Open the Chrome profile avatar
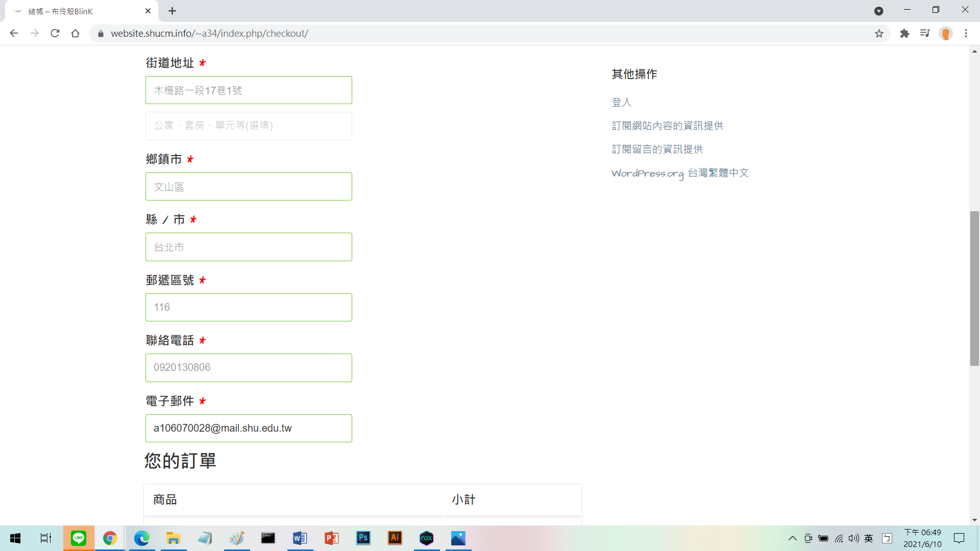Image resolution: width=980 pixels, height=551 pixels. 946,33
